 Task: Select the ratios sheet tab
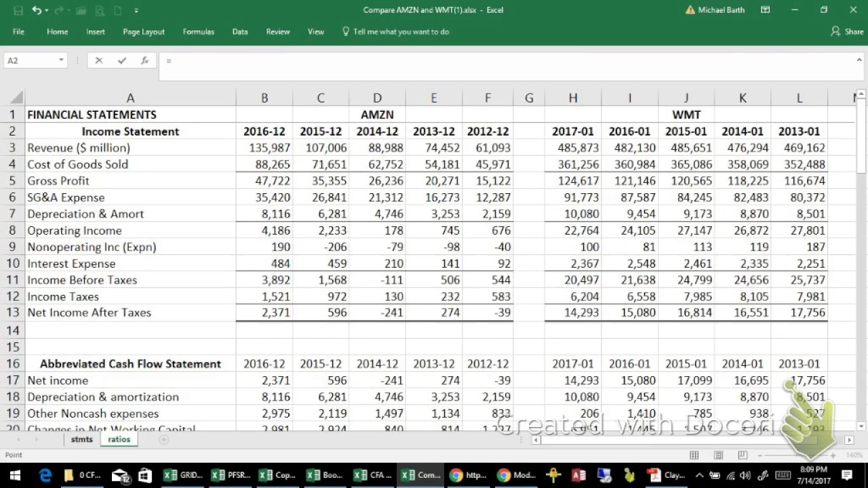coord(119,439)
